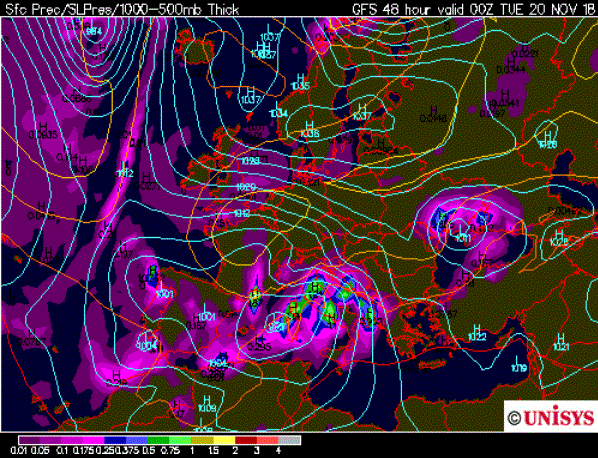
Task: Click the yellow 1.5 legend color swatch
Action: tap(224, 440)
